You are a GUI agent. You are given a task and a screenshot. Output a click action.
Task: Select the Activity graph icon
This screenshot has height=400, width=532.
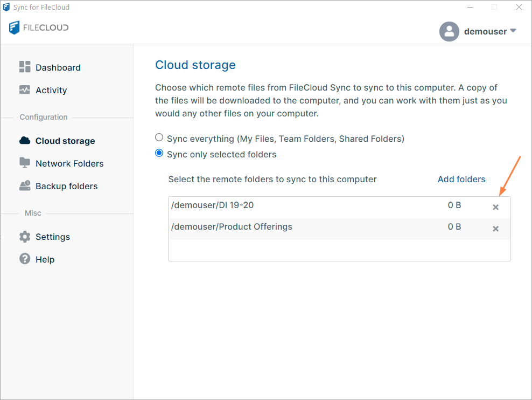[x=25, y=89]
